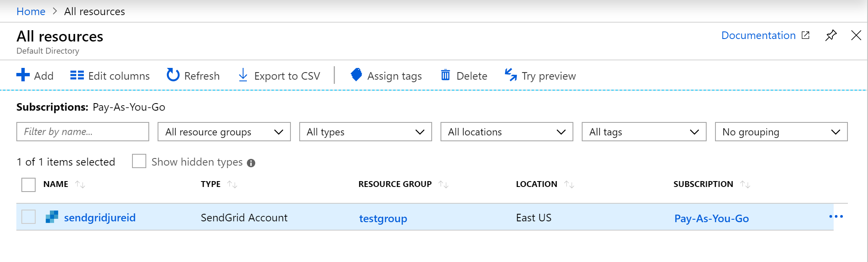Toggle the select-all checkbox in the header
The width and height of the screenshot is (868, 262).
coord(29,184)
